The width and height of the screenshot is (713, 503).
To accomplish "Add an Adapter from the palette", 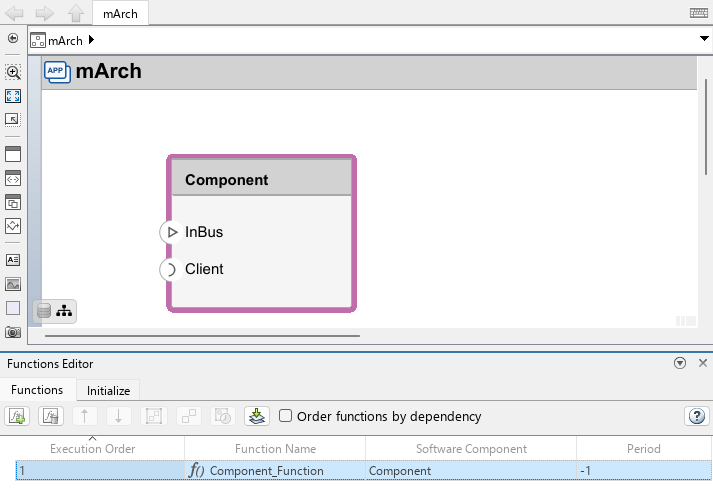I will pos(13,226).
